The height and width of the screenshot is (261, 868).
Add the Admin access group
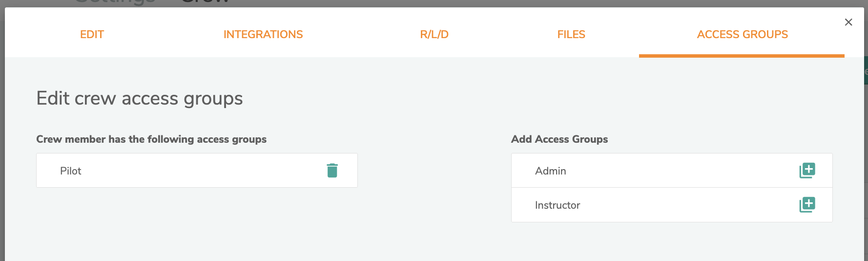pyautogui.click(x=807, y=171)
